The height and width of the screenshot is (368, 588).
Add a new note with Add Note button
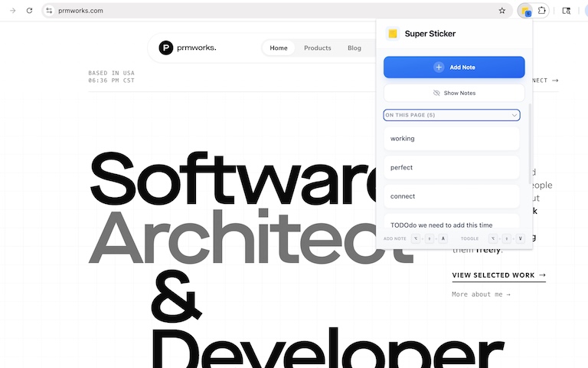click(454, 67)
